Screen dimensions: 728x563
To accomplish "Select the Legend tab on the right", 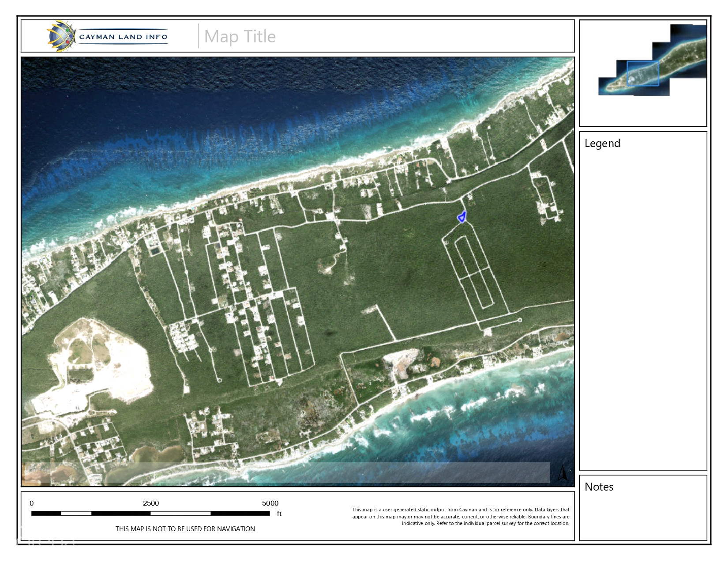I will pyautogui.click(x=602, y=143).
